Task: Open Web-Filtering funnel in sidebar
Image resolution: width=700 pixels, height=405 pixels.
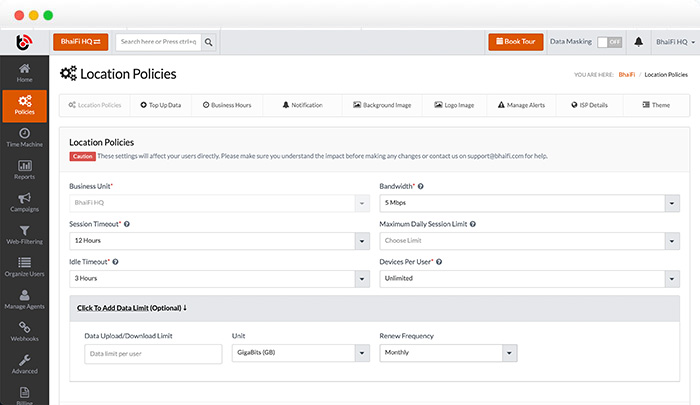Action: 24,235
